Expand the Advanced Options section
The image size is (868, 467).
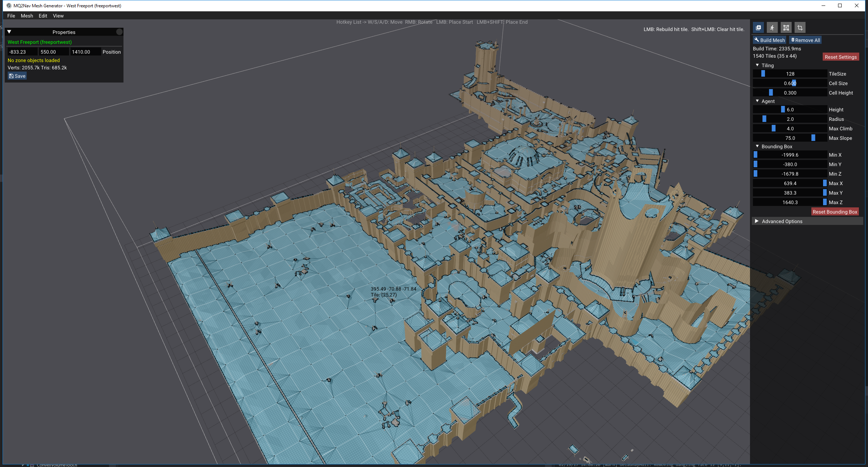click(757, 221)
